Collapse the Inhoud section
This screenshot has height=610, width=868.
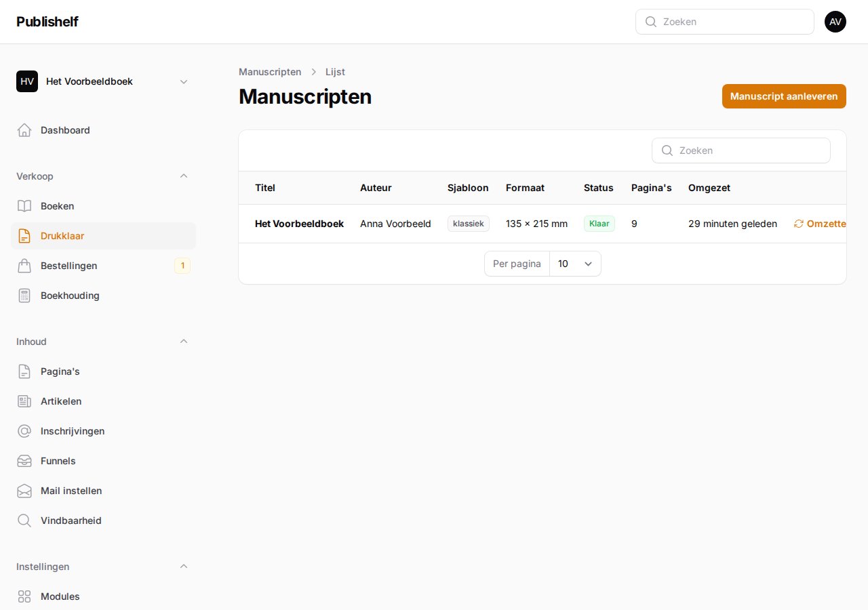tap(184, 342)
